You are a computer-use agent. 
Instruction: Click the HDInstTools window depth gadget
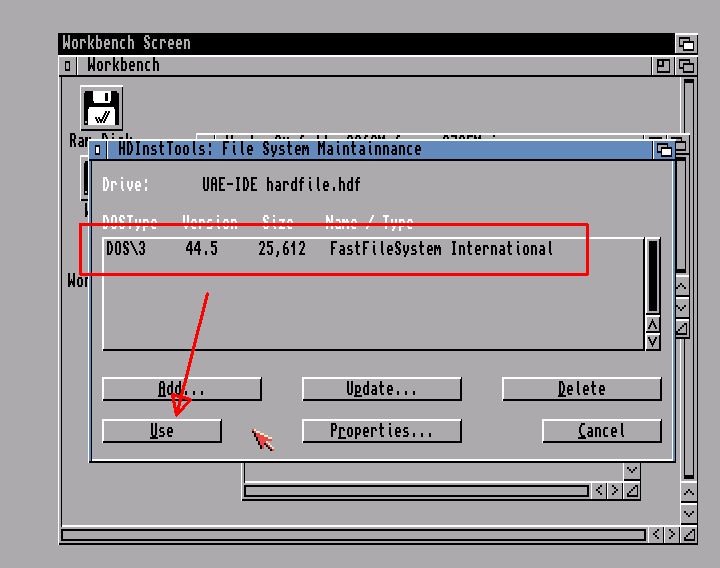664,150
